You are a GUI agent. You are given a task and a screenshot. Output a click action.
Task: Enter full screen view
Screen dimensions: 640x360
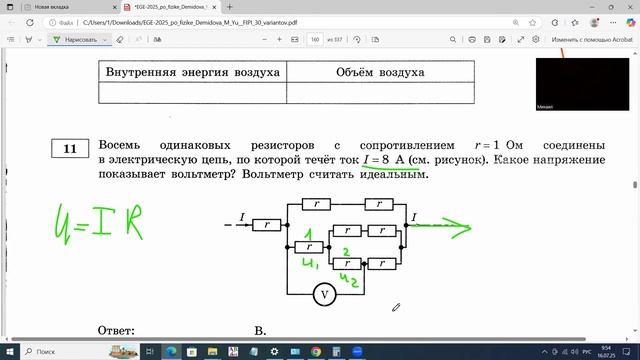pos(521,40)
